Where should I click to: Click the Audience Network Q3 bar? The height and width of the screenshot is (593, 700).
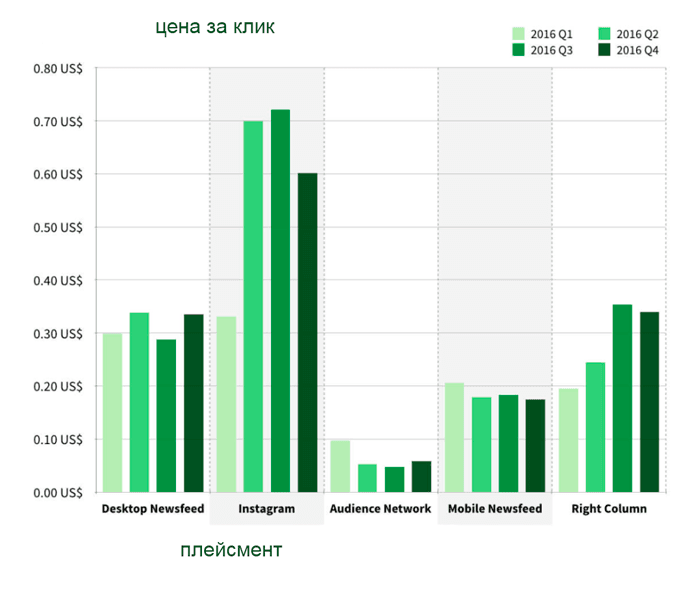pyautogui.click(x=395, y=480)
